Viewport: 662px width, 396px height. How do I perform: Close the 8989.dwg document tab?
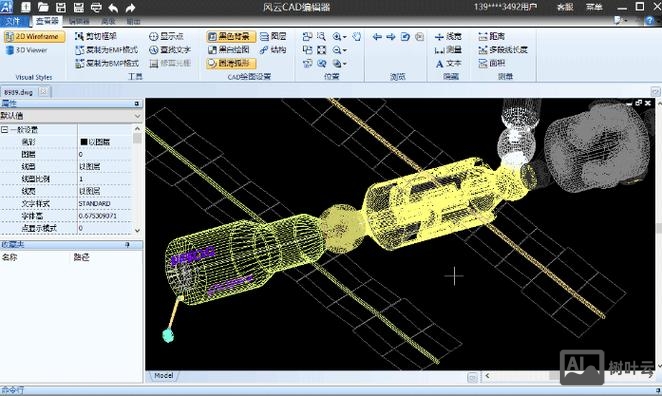tap(43, 92)
